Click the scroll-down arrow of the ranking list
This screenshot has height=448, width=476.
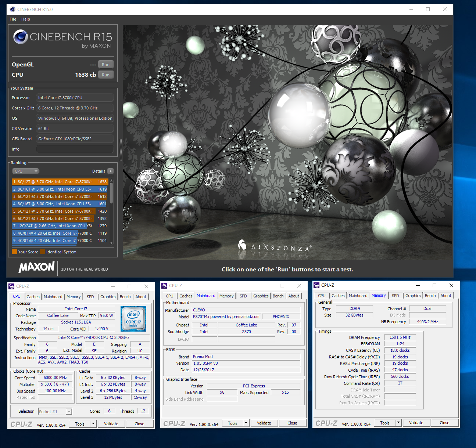tap(111, 243)
